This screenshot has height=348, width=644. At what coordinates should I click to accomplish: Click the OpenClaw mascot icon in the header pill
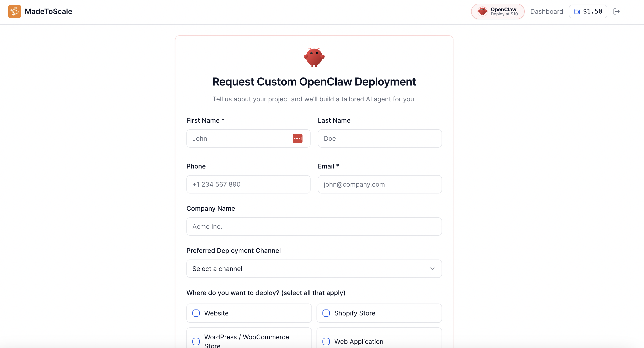(x=483, y=11)
